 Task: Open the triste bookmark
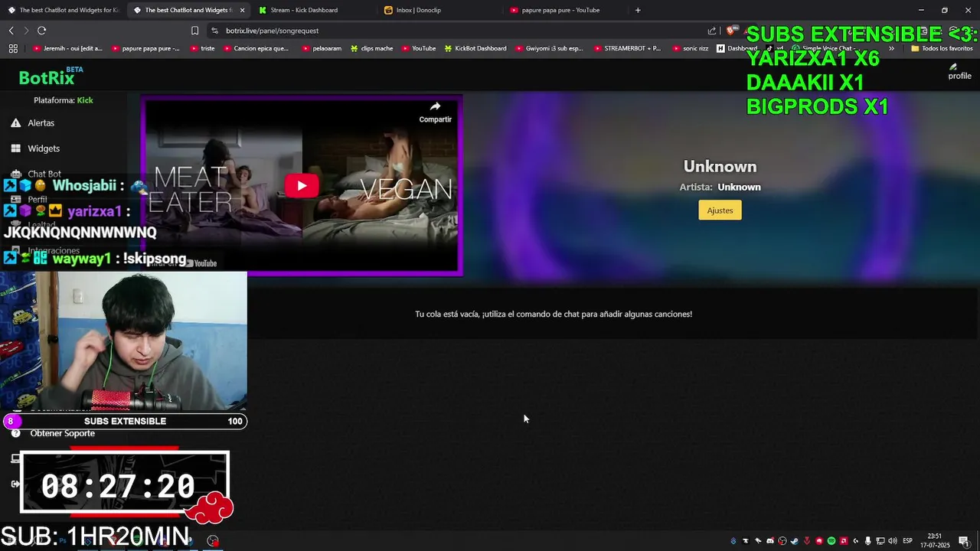tap(201, 48)
